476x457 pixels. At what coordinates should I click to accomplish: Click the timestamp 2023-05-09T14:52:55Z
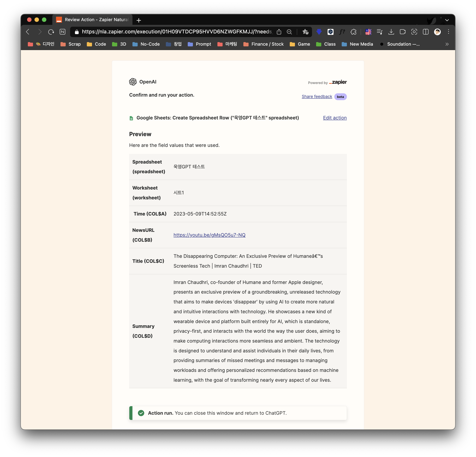coord(200,214)
